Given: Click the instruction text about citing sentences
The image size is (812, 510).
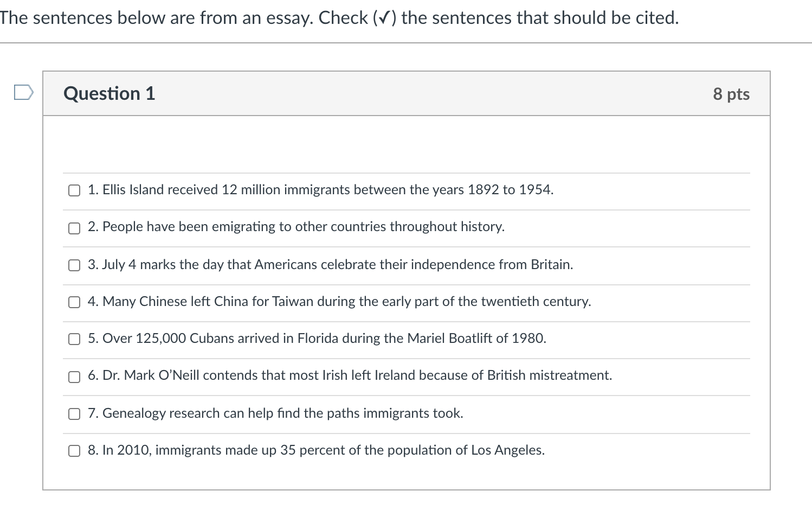Looking at the screenshot, I should tap(338, 17).
